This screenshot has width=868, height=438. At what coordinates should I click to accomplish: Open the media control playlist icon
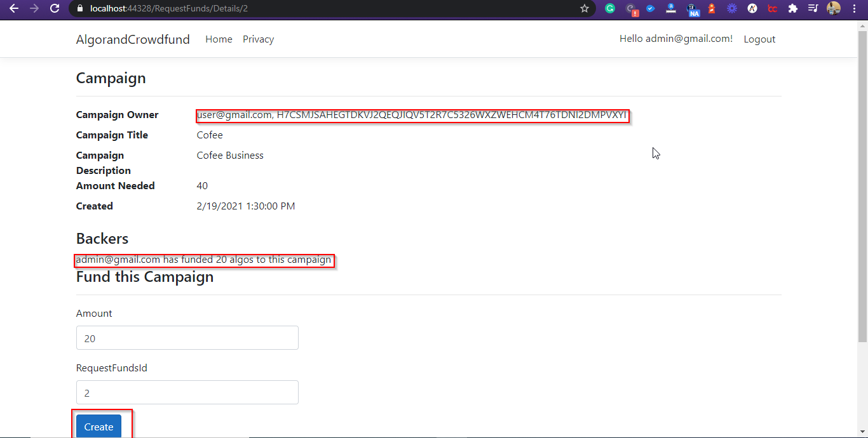[x=813, y=9]
